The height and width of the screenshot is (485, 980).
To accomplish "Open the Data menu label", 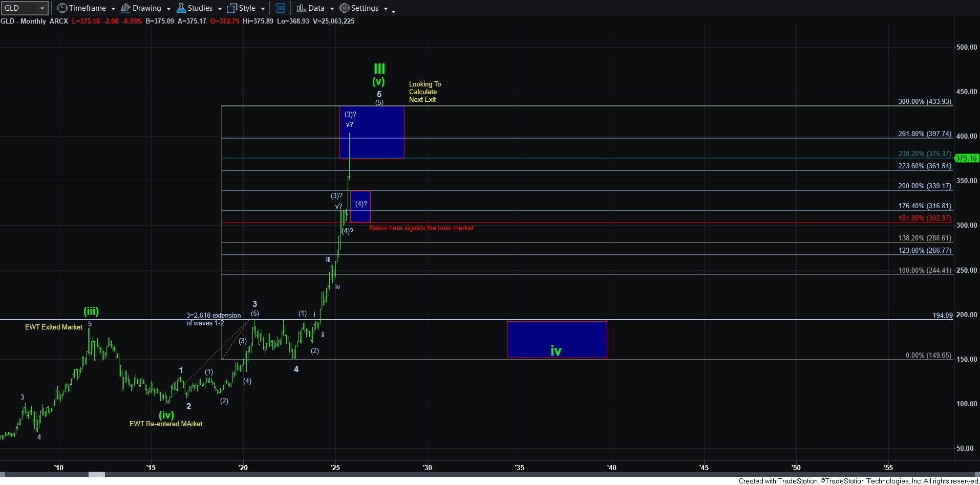I will 316,8.
